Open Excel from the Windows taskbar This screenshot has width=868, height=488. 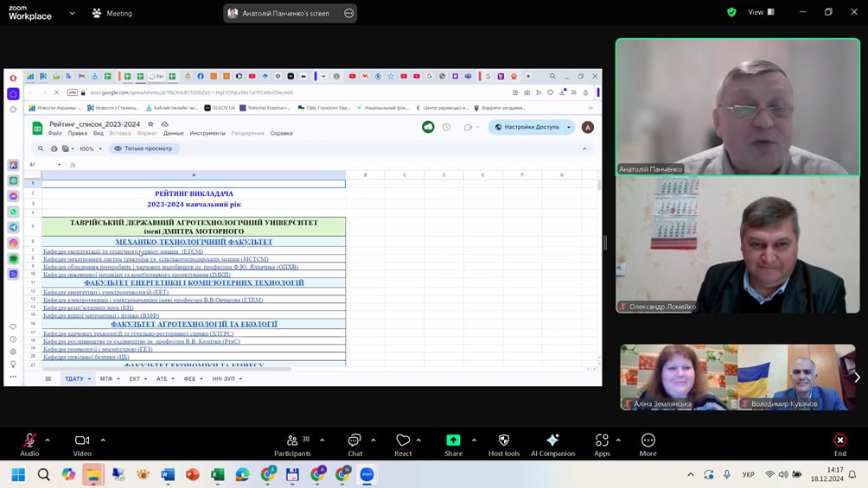click(x=218, y=474)
